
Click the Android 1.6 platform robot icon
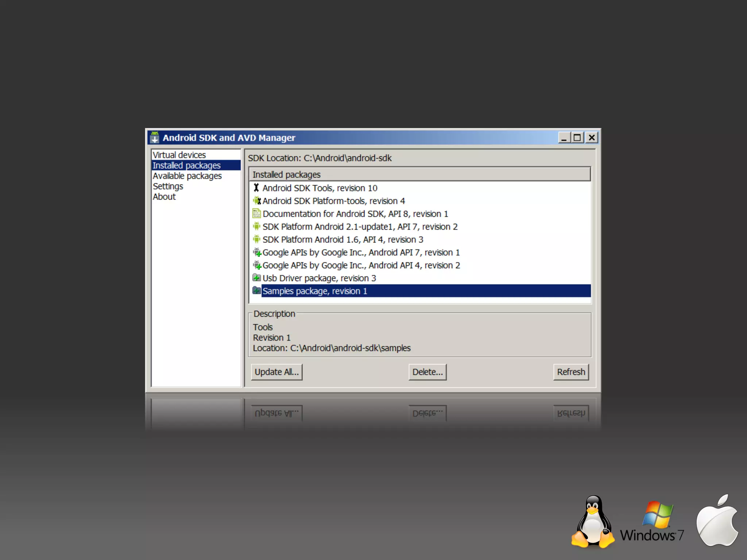pyautogui.click(x=256, y=240)
